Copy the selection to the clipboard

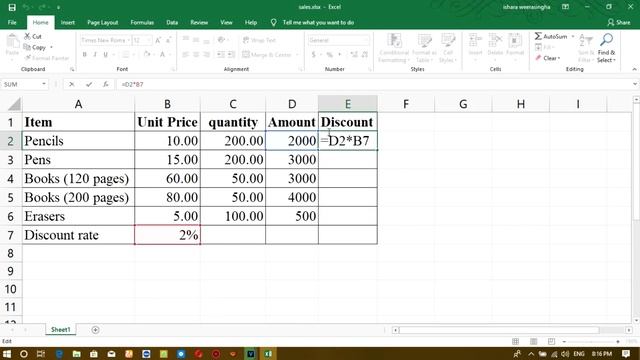(35, 47)
